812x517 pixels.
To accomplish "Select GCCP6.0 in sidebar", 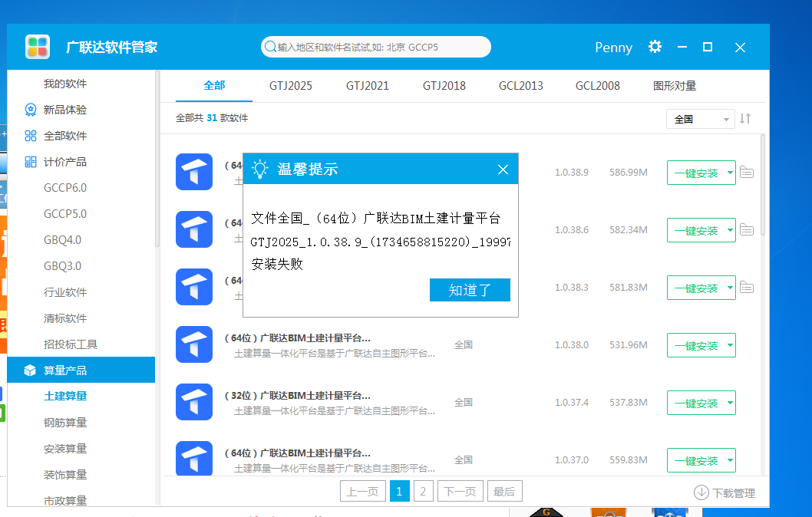I will tap(64, 187).
